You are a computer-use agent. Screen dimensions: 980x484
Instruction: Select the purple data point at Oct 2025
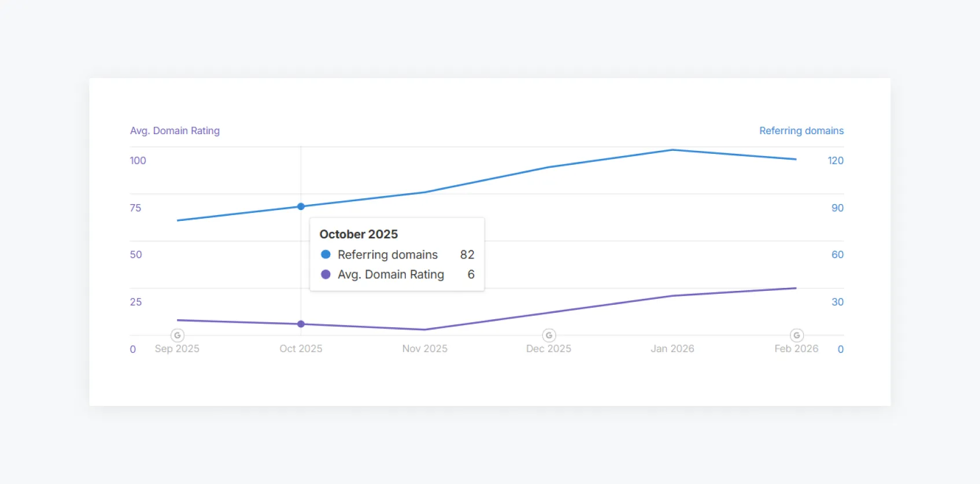pyautogui.click(x=301, y=324)
